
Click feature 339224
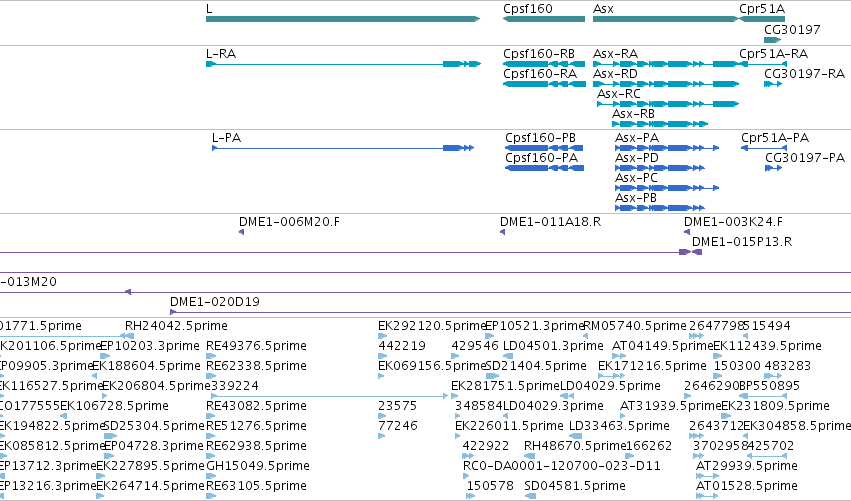coord(234,386)
